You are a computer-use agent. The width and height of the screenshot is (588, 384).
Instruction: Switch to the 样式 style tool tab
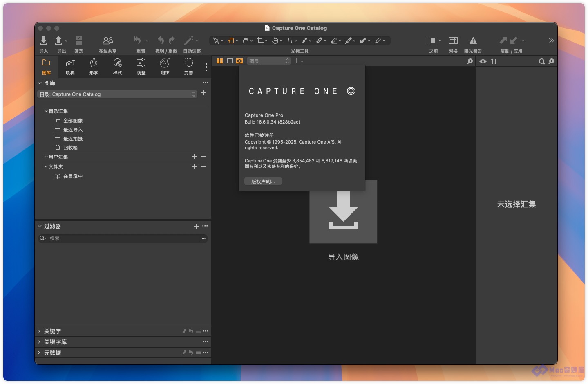pyautogui.click(x=118, y=67)
